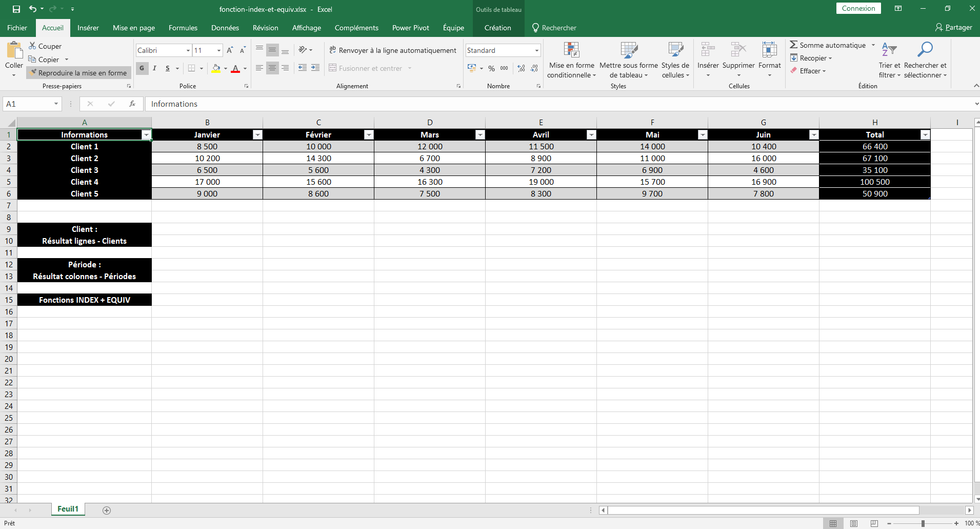The image size is (980, 529).
Task: Click the Couper scissors icon
Action: (x=33, y=46)
